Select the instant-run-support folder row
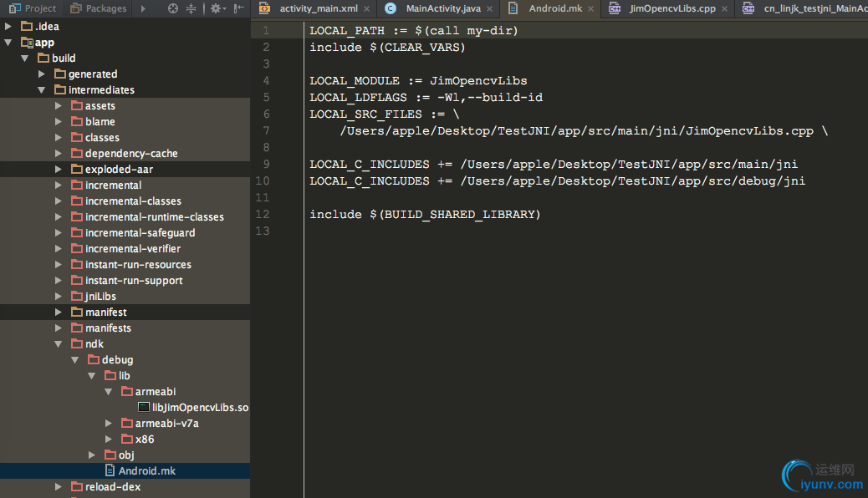868x498 pixels. [125, 281]
